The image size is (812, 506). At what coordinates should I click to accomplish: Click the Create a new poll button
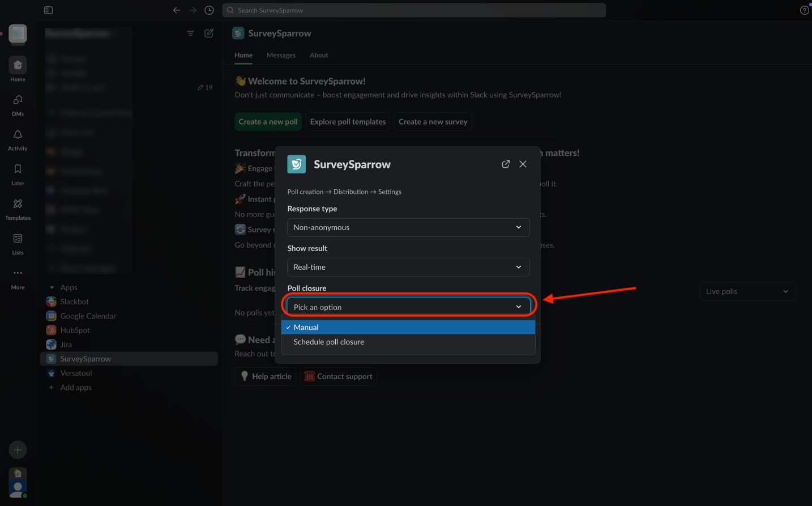(268, 122)
